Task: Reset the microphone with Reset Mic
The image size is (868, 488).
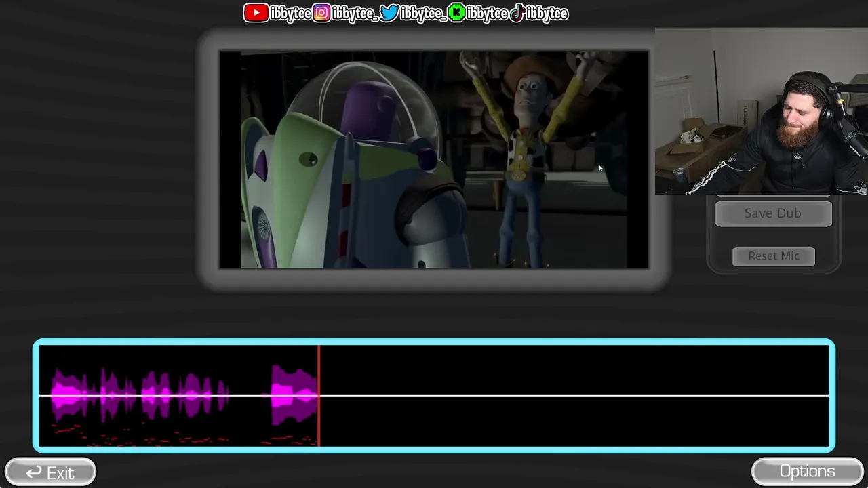Action: (x=774, y=256)
